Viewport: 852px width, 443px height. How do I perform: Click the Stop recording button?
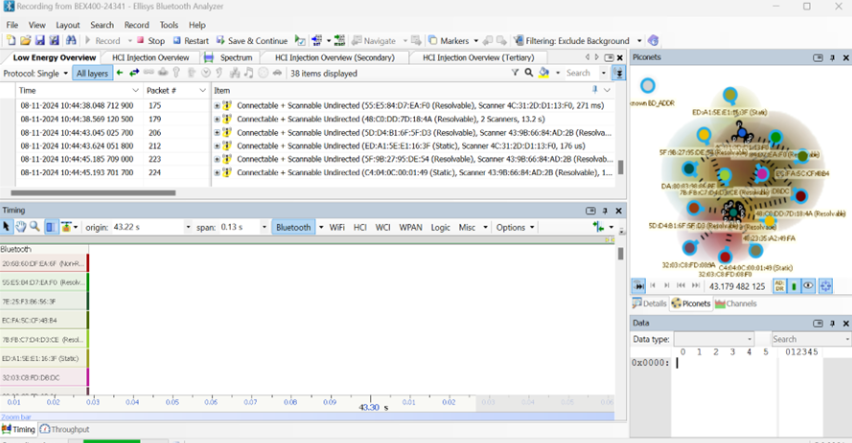pyautogui.click(x=150, y=41)
